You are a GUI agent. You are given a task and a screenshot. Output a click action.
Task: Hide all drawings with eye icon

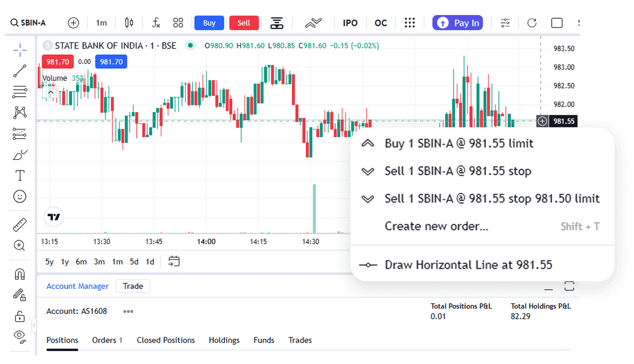pyautogui.click(x=20, y=336)
